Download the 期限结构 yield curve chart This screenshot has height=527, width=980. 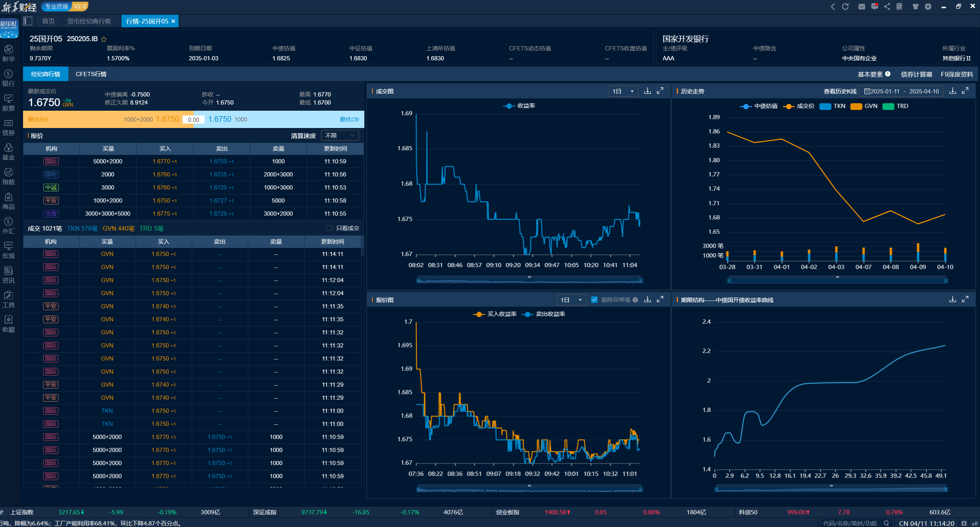click(x=952, y=299)
